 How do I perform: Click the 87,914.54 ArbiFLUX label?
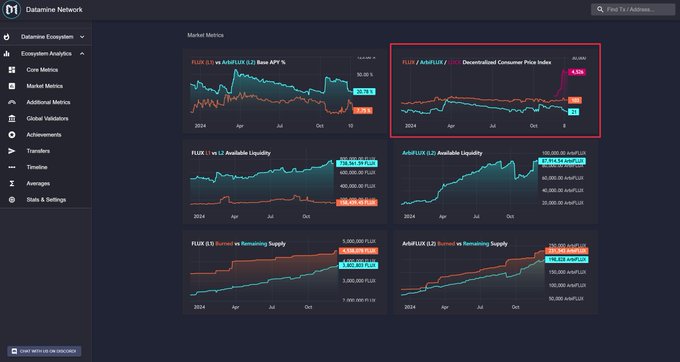click(x=562, y=161)
